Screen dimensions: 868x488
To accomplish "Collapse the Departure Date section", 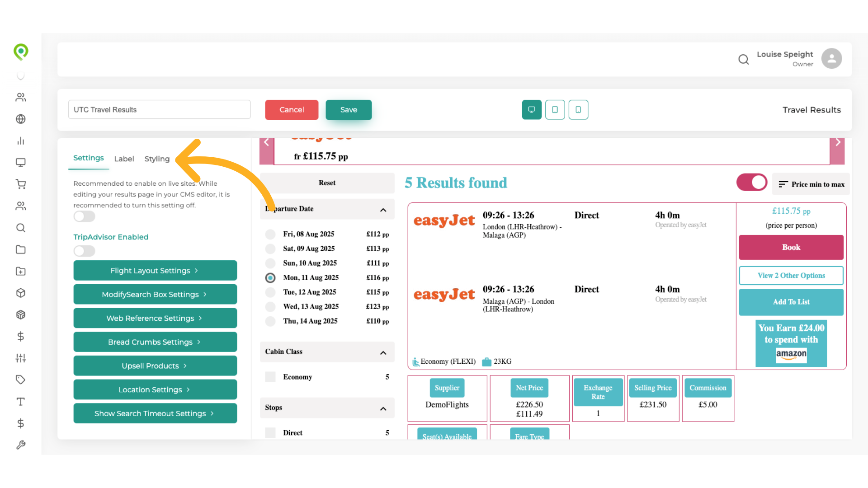I will pyautogui.click(x=383, y=209).
